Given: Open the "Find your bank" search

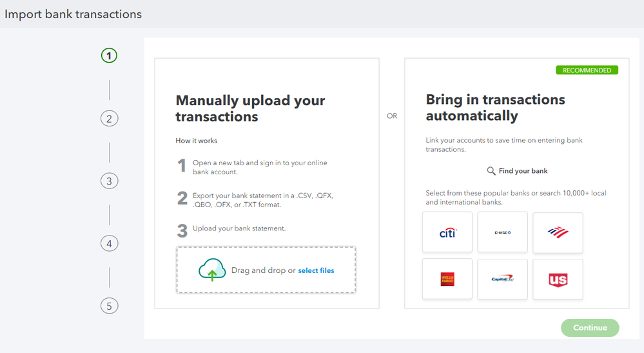Looking at the screenshot, I should coord(523,171).
